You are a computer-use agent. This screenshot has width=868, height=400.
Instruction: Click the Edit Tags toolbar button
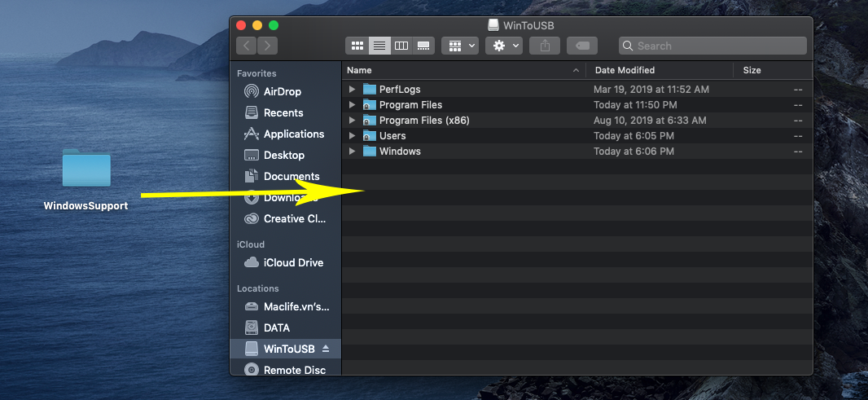point(582,46)
